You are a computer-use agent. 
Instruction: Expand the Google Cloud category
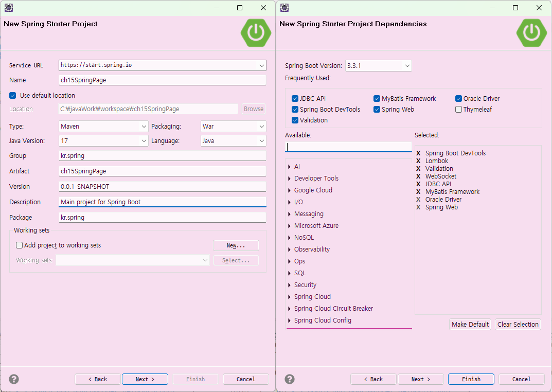tap(290, 190)
